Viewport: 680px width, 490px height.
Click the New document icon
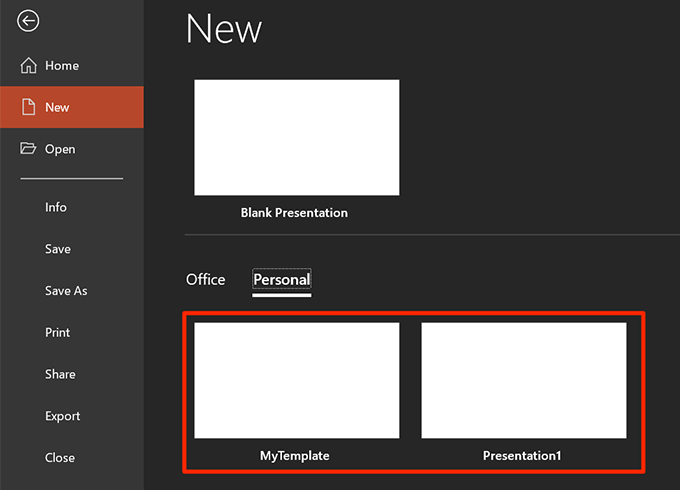point(29,107)
